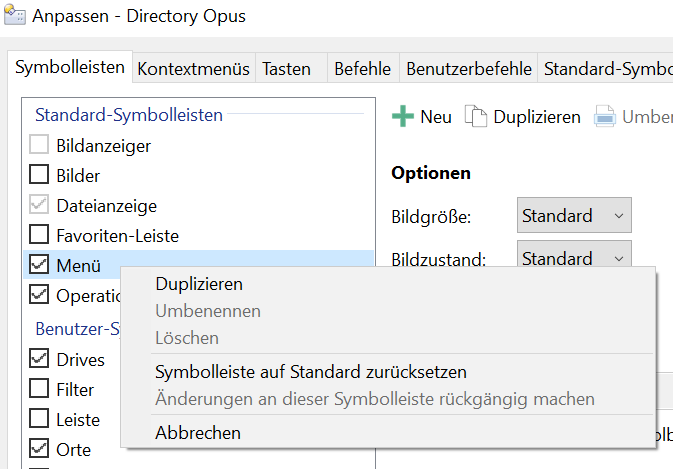673x469 pixels.
Task: Enable the Leiste toolbar checkbox
Action: pos(39,418)
